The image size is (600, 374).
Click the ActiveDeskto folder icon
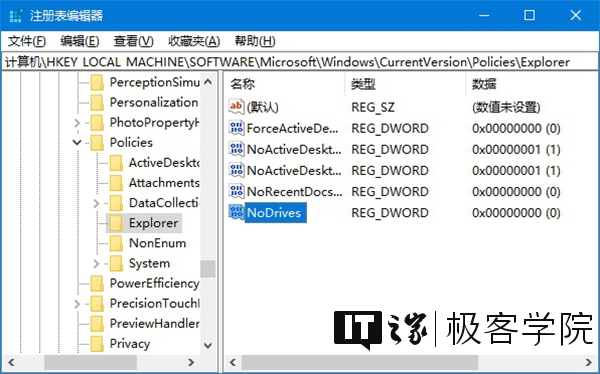point(116,163)
